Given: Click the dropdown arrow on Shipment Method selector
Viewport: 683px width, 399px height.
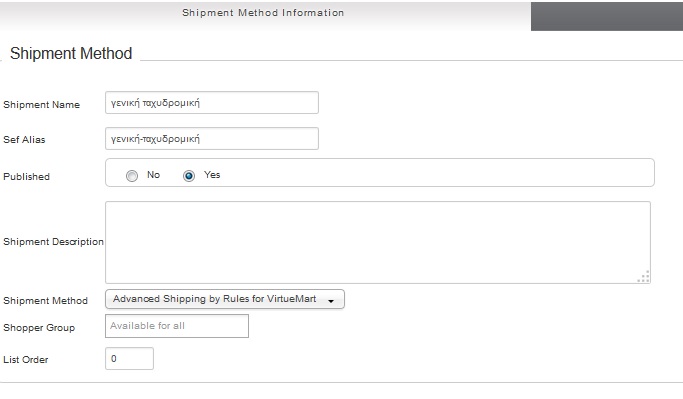Looking at the screenshot, I should click(331, 301).
